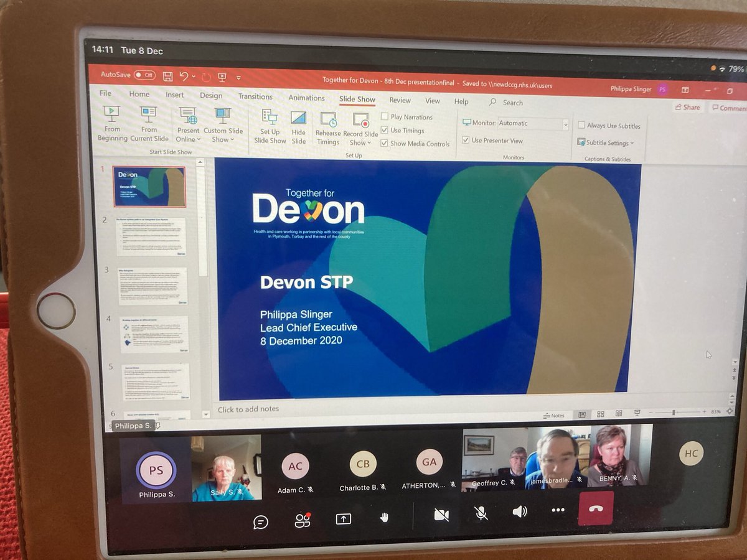The image size is (747, 560).
Task: Open Undo history dropdown arrow
Action: (x=193, y=77)
